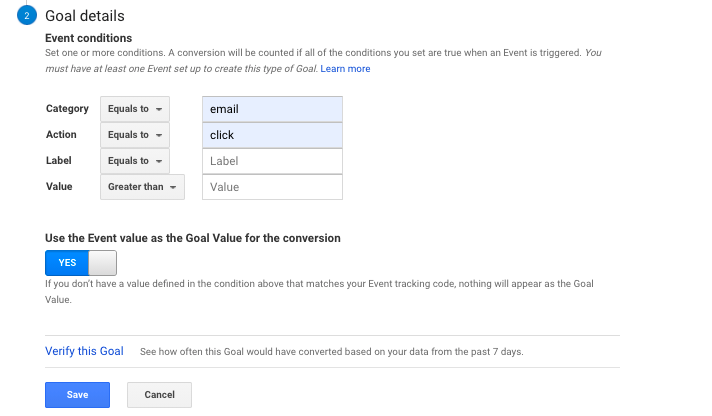The image size is (712, 416).
Task: Focus the empty Value input field
Action: [272, 187]
